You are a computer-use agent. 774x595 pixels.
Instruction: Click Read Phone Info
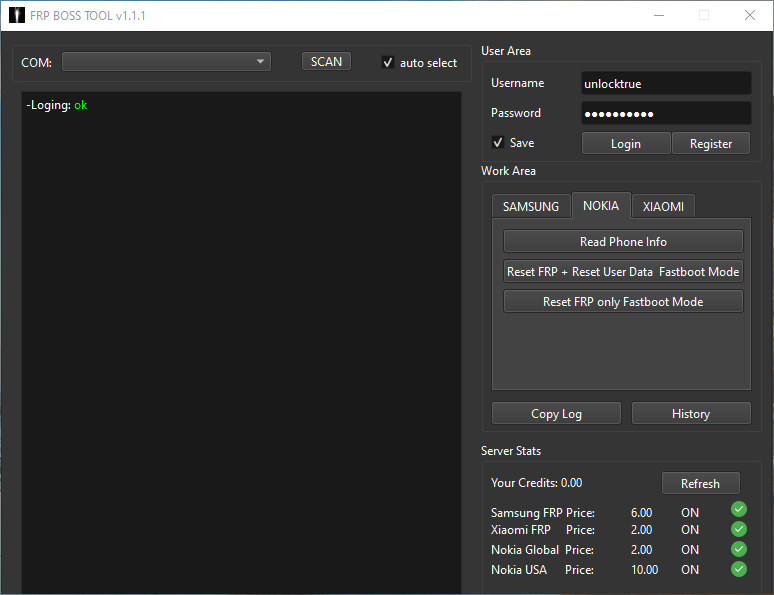[x=623, y=242]
